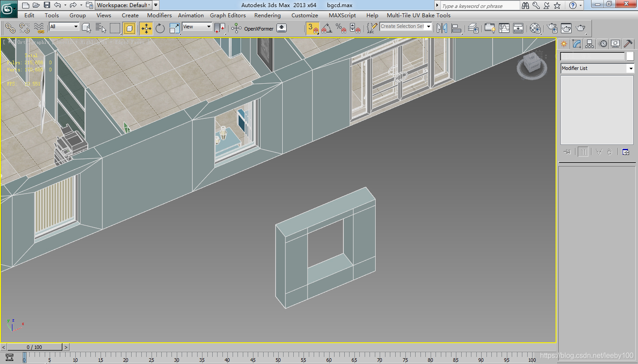Open the Modifiers menu
The height and width of the screenshot is (364, 638).
click(x=159, y=15)
